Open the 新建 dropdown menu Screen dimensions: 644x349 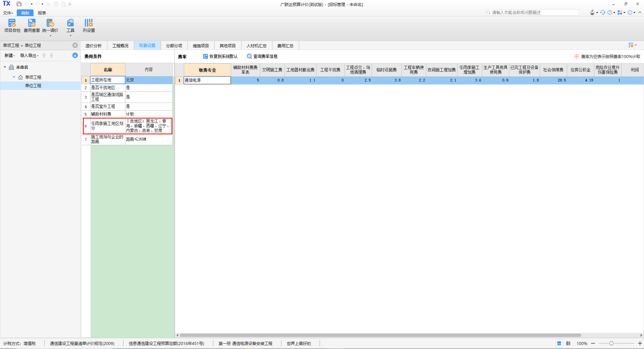point(9,55)
